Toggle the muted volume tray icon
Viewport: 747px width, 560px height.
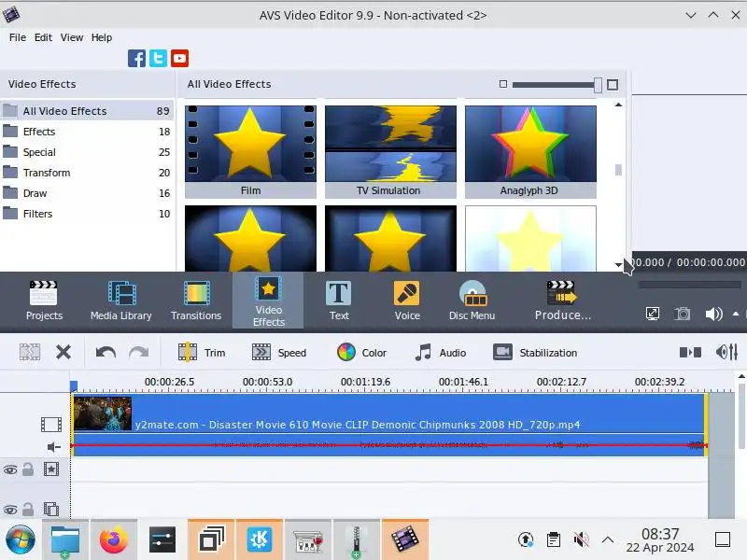click(581, 539)
